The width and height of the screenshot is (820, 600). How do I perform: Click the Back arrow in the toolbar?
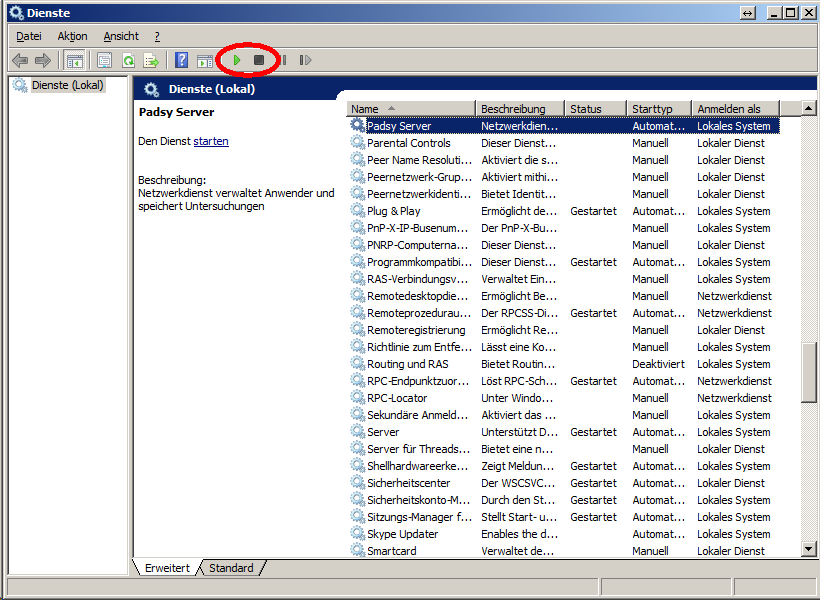point(20,60)
